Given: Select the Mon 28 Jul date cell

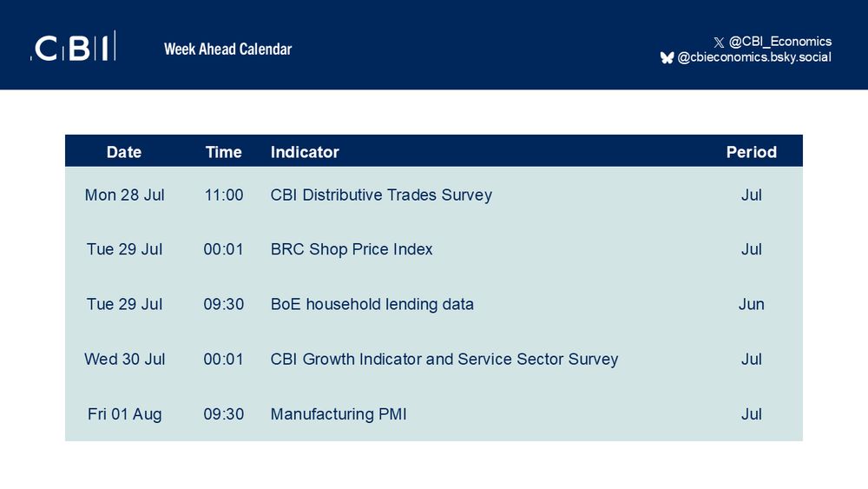Looking at the screenshot, I should click(x=124, y=195).
